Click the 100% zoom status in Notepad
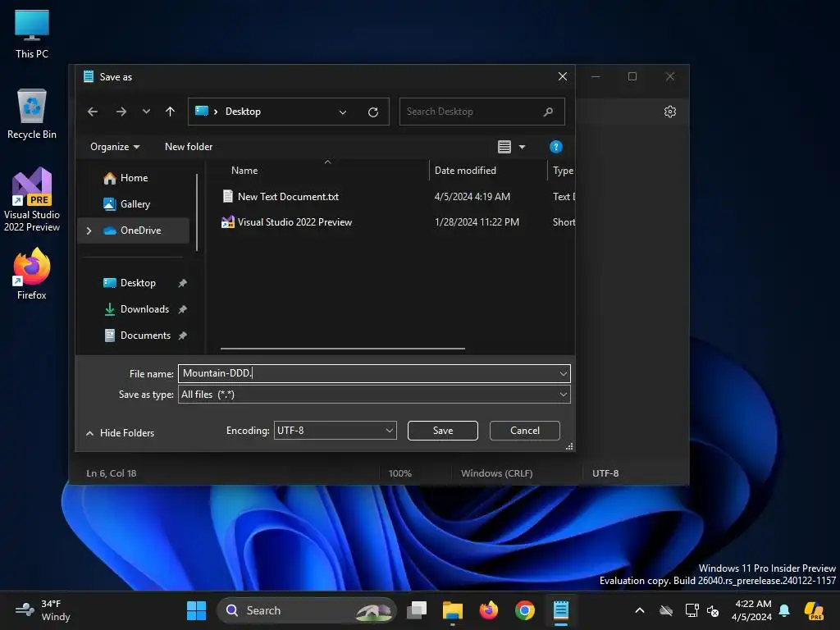 tap(399, 473)
